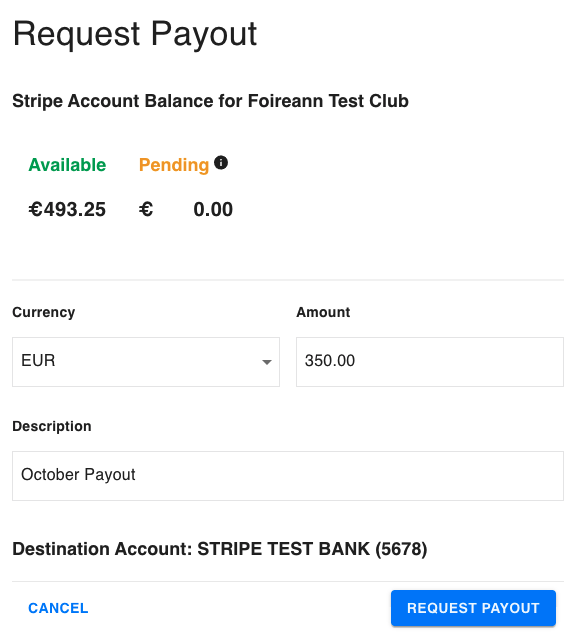This screenshot has width=578, height=637.
Task: Click the orange Pending label
Action: pyautogui.click(x=174, y=165)
